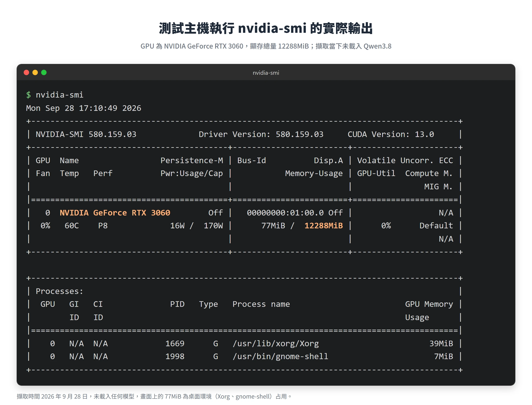Viewport: 532px width, 405px height.
Task: Click the footnote caption 擷取時間 2026 年 9 月 28 日
Action: click(x=154, y=396)
